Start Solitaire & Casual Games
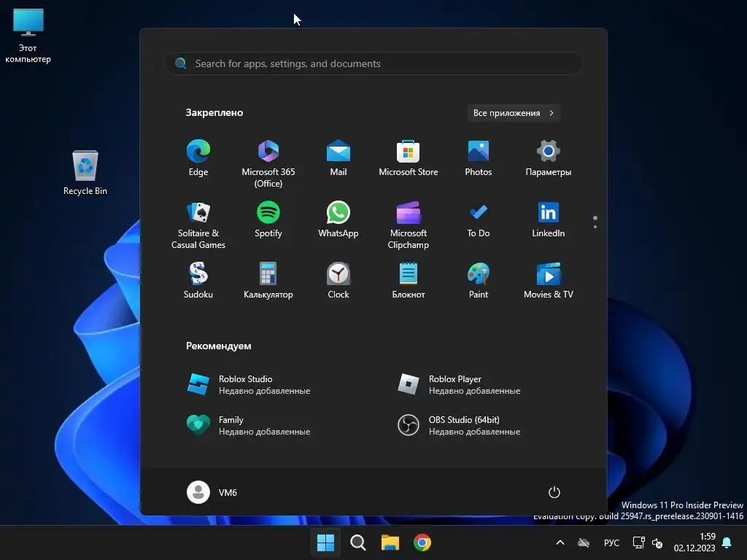 [198, 225]
